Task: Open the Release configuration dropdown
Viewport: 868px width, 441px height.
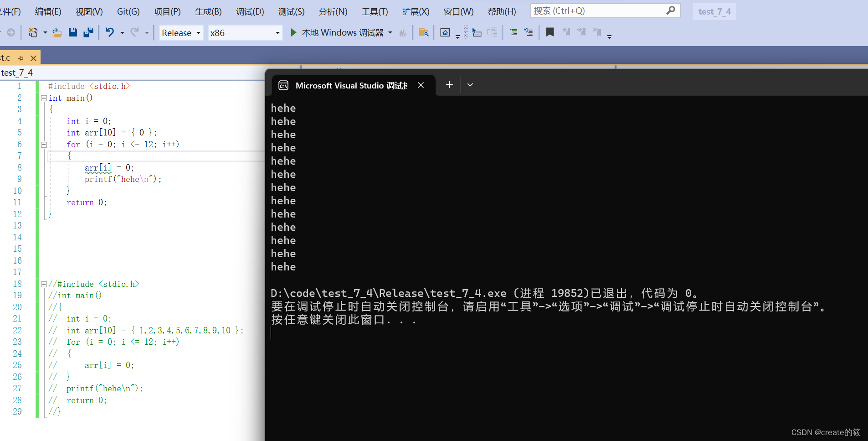Action: (181, 33)
